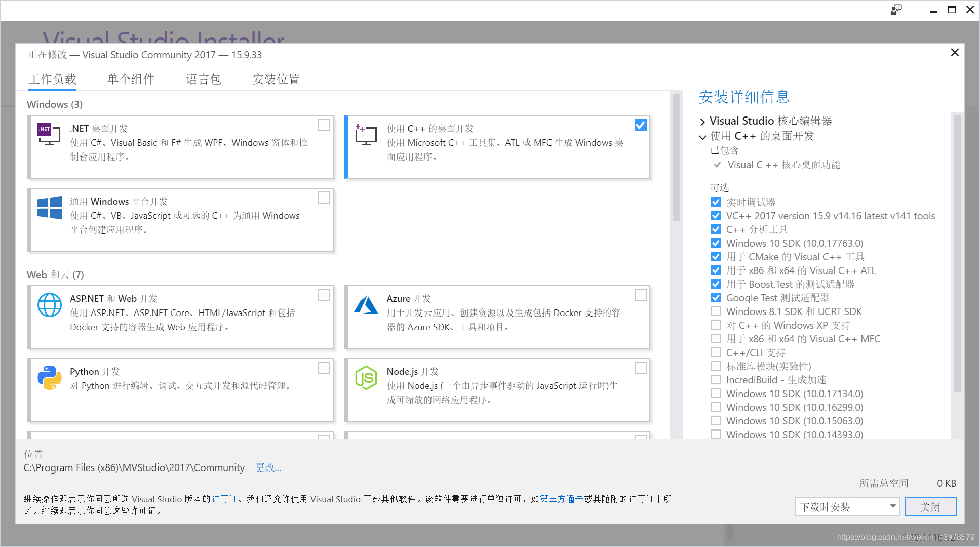Viewport: 980px width, 547px height.
Task: Click the feedback icon in title bar
Action: 896,10
